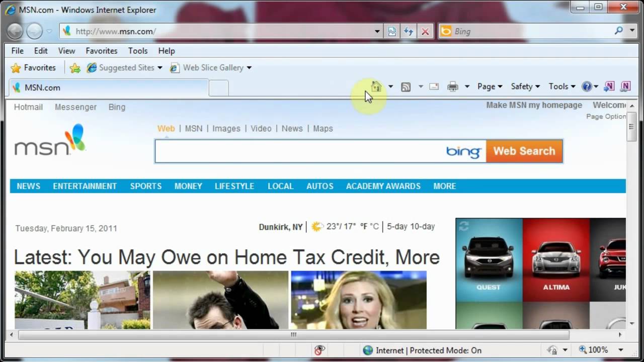
Task: Click the OneNote Linked Notes icon
Action: click(625, 86)
